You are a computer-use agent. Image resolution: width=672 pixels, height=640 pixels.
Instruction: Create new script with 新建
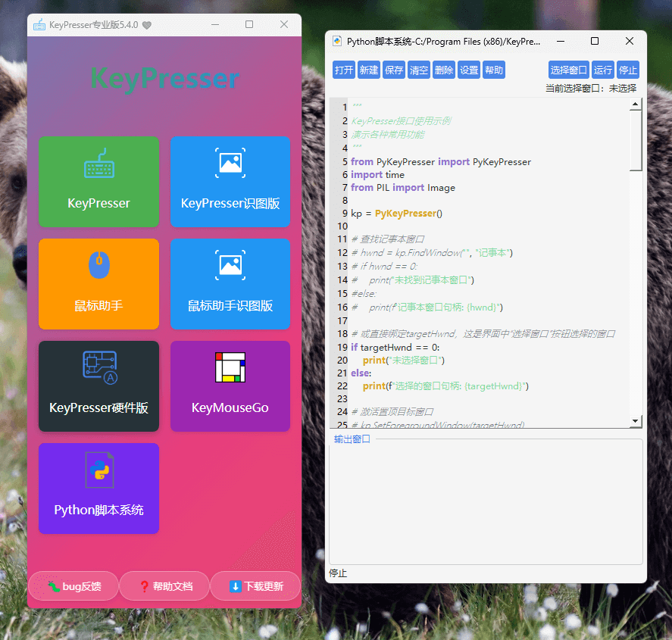tap(369, 70)
